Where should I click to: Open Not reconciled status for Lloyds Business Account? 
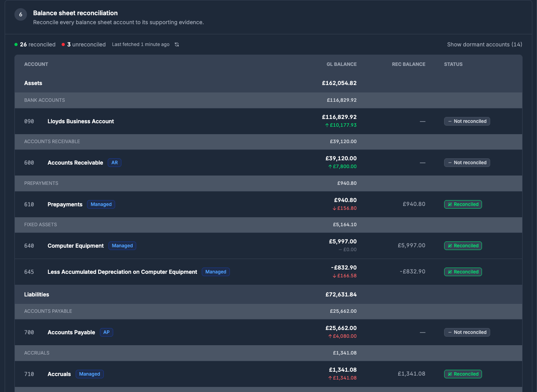[467, 121]
